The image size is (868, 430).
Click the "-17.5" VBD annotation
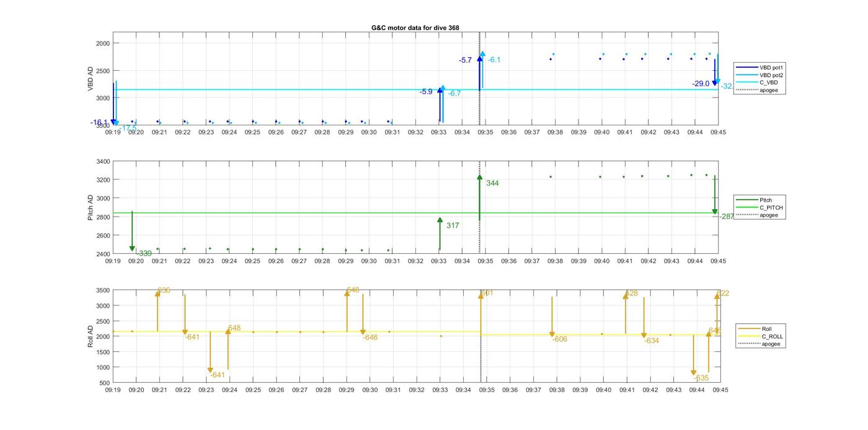click(x=128, y=128)
